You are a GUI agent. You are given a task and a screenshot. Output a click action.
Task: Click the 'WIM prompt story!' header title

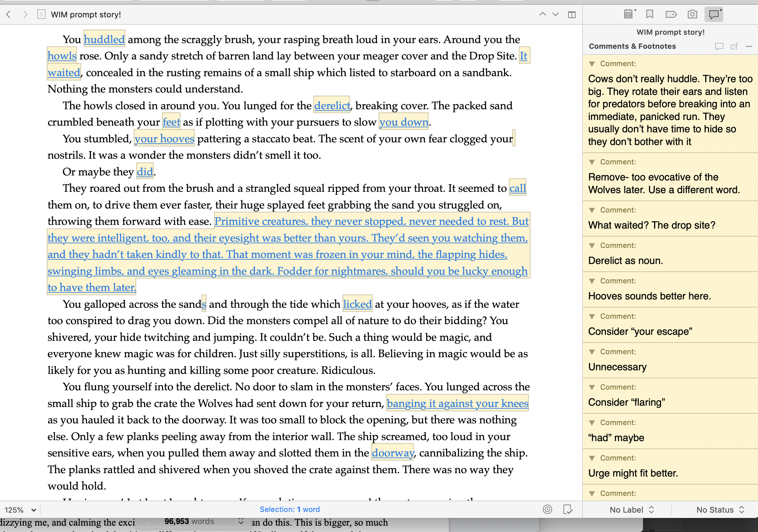pos(86,14)
